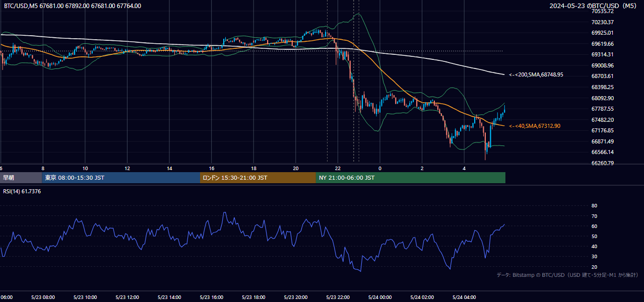
Task: Click the ロンドン 15:30-21:00 JST session bar
Action: click(258, 178)
